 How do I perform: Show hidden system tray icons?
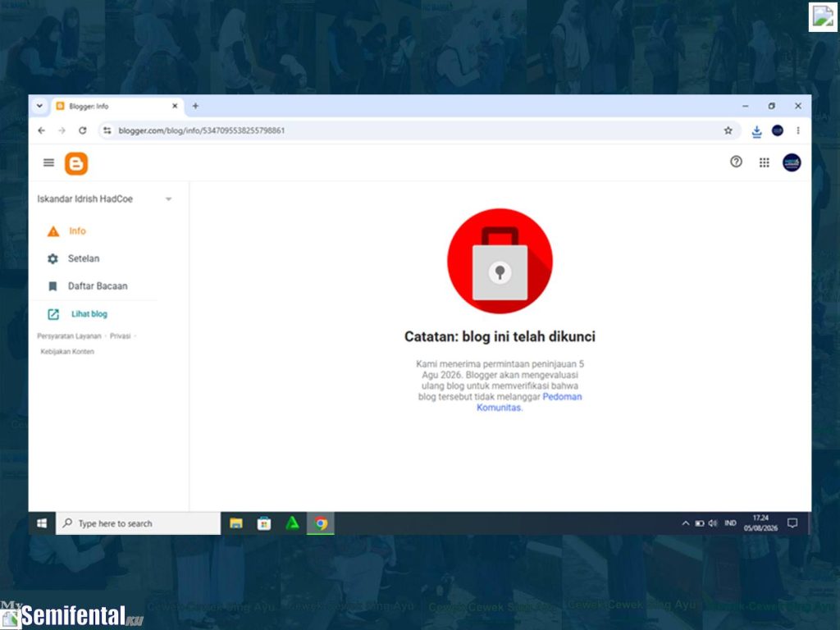click(685, 523)
